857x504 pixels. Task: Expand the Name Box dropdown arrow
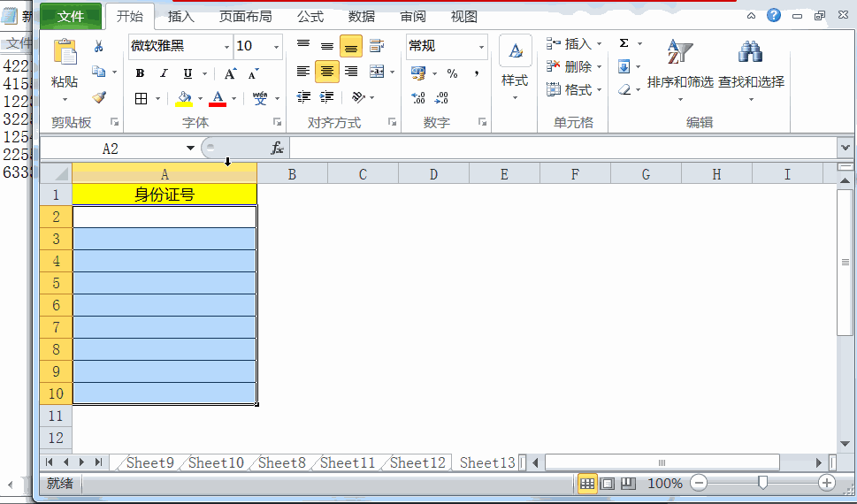(189, 149)
